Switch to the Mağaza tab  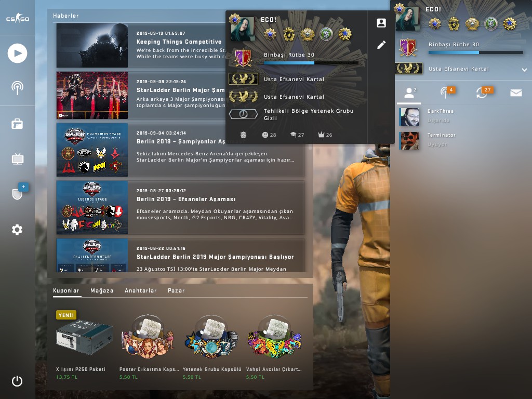click(x=102, y=291)
